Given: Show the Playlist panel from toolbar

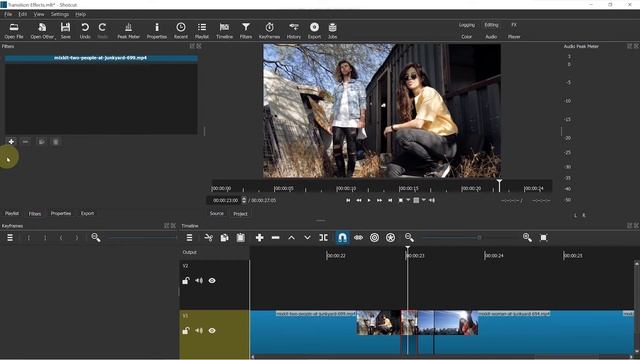Looking at the screenshot, I should [202, 31].
